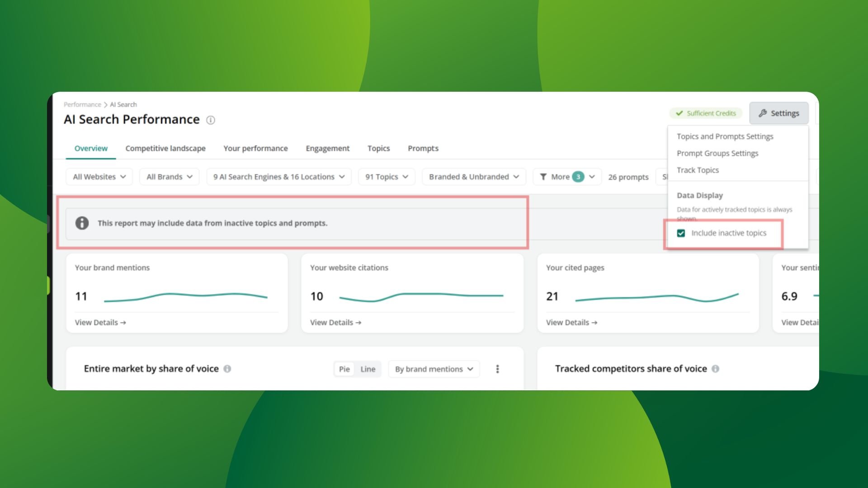The height and width of the screenshot is (488, 868).
Task: Click the Data Display heading
Action: click(x=700, y=196)
